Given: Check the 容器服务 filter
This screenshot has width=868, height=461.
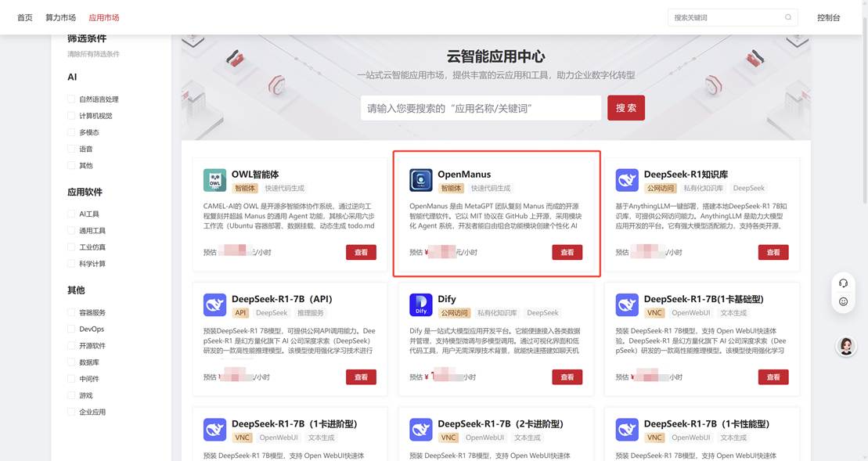Looking at the screenshot, I should [71, 312].
